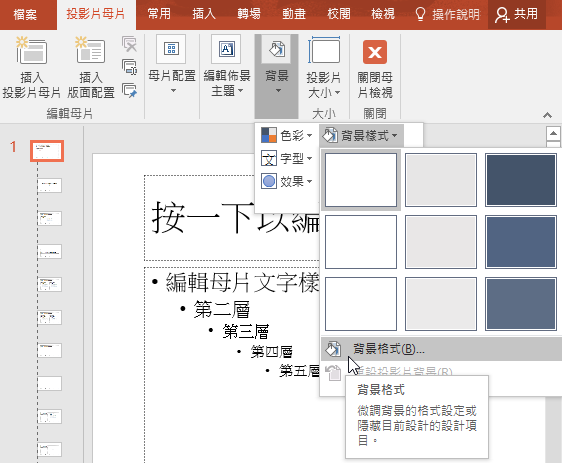
Task: Click the rename layout icon in Edit Master group
Action: [x=129, y=67]
